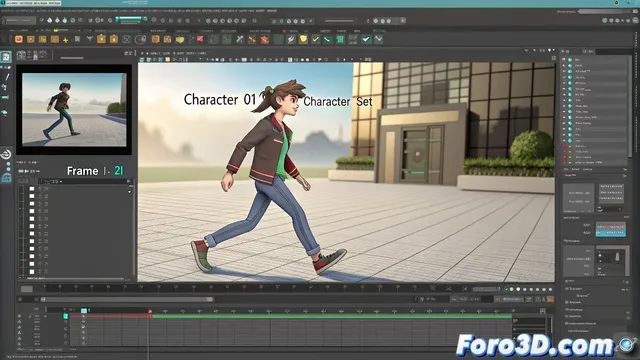Screen dimensions: 640x360
Task: Tick the last checkbox in the frame list
Action: [x=32, y=271]
